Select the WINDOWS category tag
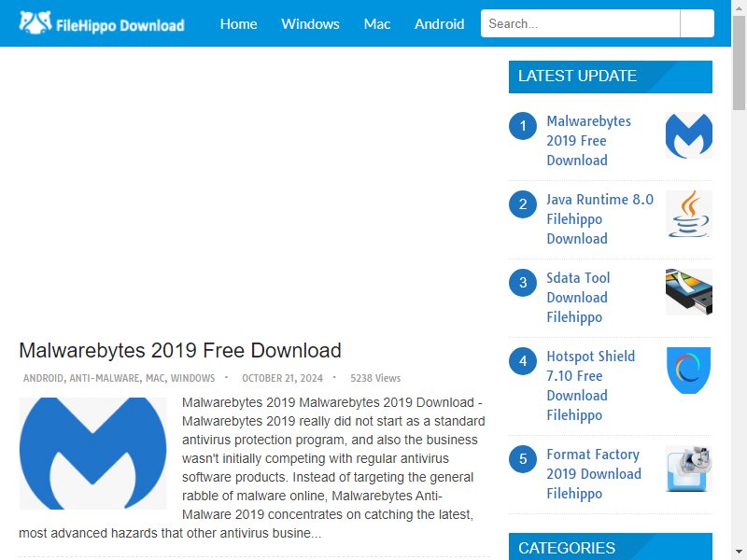This screenshot has height=560, width=747. (x=193, y=378)
